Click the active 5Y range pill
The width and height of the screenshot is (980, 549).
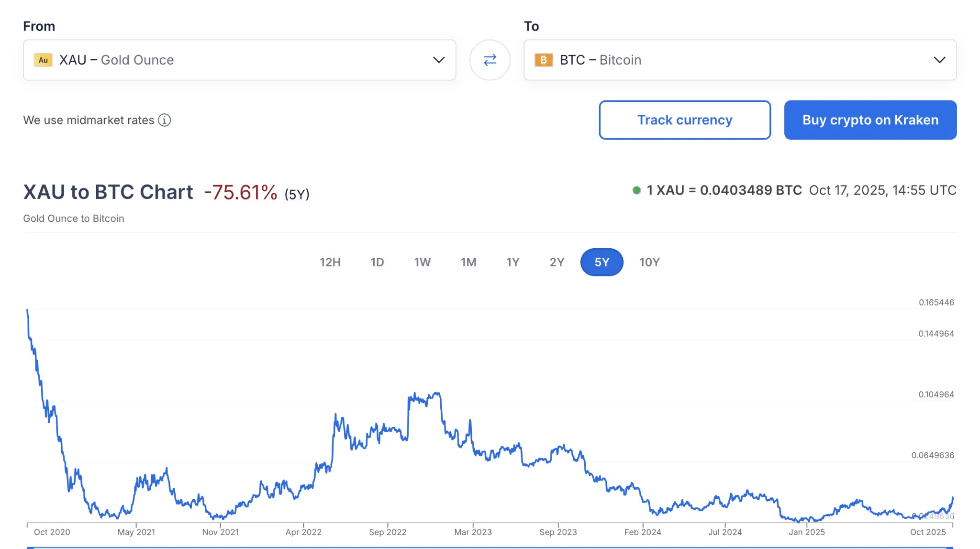(601, 262)
